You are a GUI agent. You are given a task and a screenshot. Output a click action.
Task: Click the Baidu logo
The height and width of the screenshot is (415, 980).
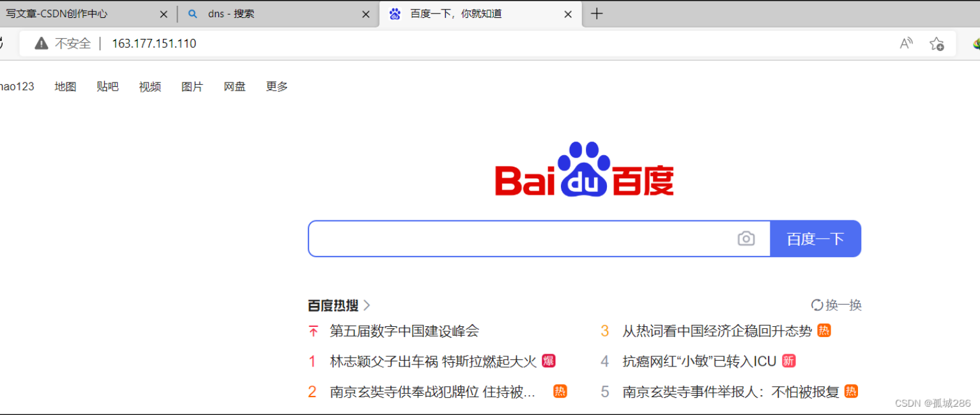[585, 169]
